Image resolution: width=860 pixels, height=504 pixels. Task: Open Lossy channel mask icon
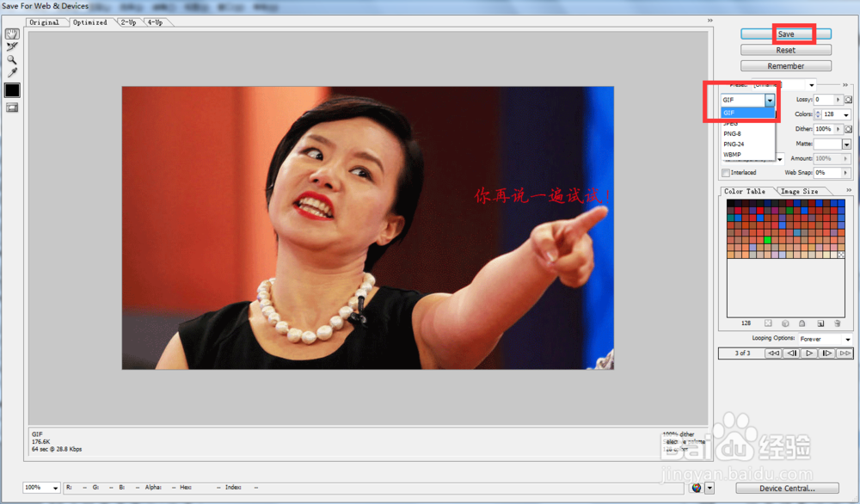click(x=849, y=99)
